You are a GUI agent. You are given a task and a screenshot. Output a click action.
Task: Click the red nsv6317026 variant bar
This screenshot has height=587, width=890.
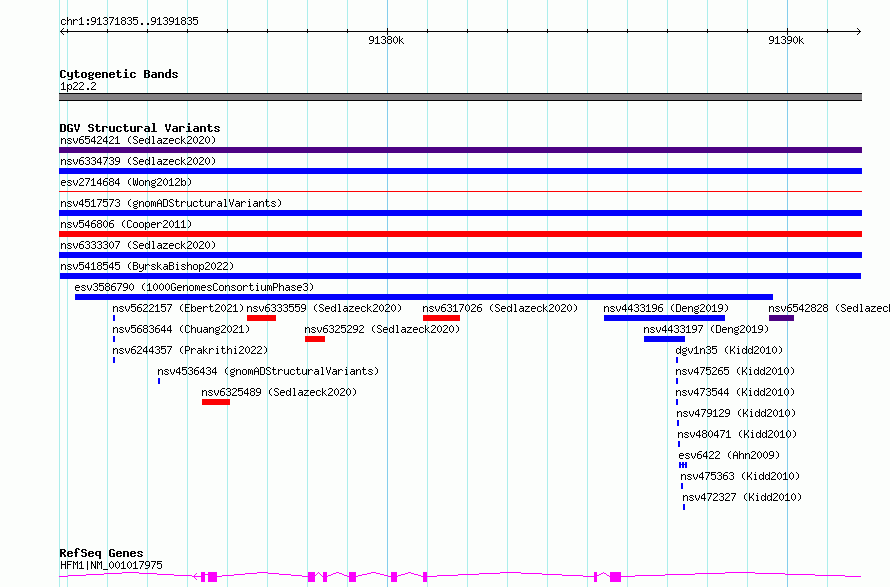click(442, 318)
